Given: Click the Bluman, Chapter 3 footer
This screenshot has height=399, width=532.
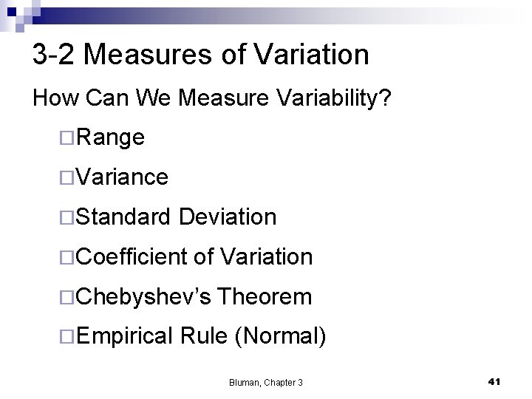Looking at the screenshot, I should point(266,383).
